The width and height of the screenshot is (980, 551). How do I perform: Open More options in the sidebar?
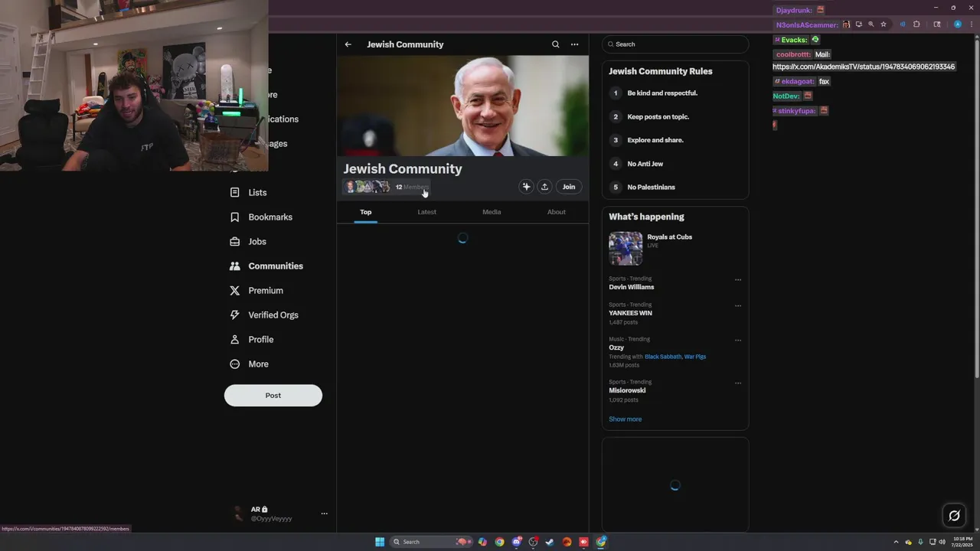[x=250, y=364]
